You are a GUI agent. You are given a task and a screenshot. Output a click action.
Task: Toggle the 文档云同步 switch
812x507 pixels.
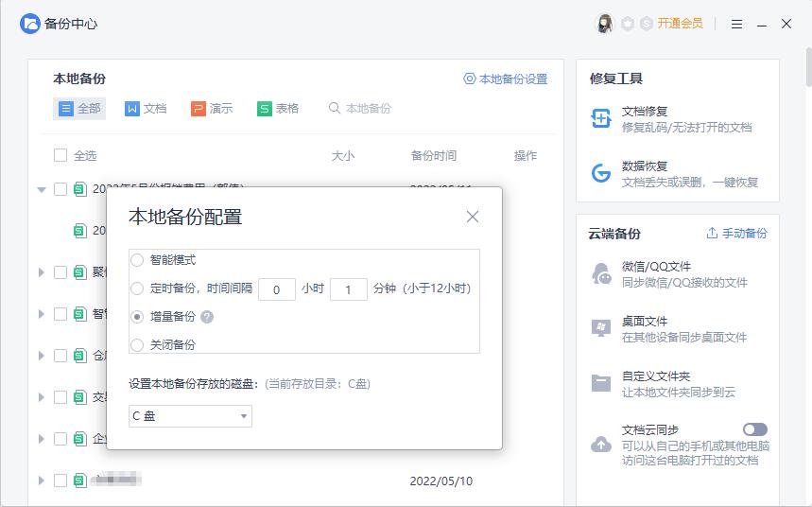point(755,429)
